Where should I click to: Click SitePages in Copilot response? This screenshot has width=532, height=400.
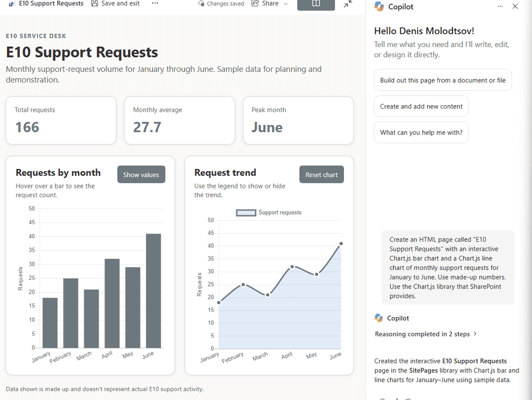pos(423,371)
